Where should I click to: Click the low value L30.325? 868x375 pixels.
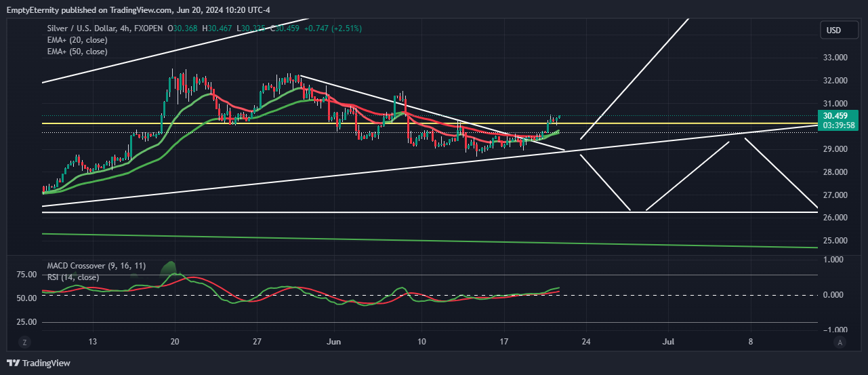coord(249,28)
